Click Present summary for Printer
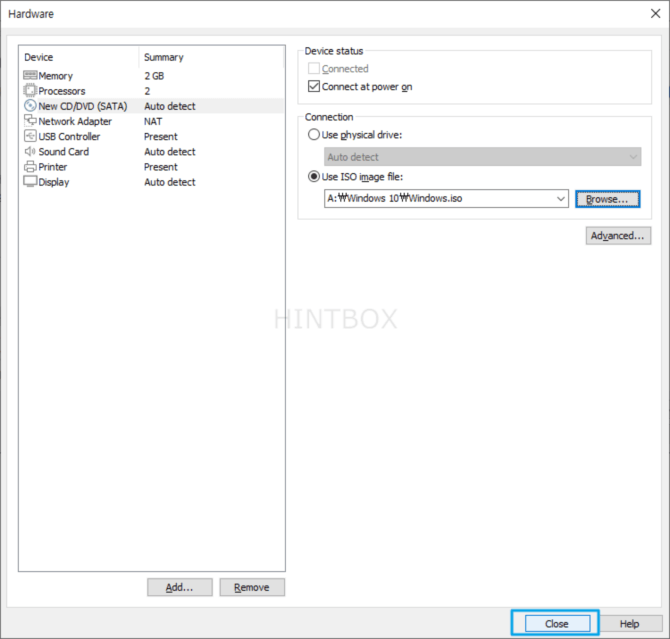Viewport: 670px width, 639px height. [x=161, y=167]
